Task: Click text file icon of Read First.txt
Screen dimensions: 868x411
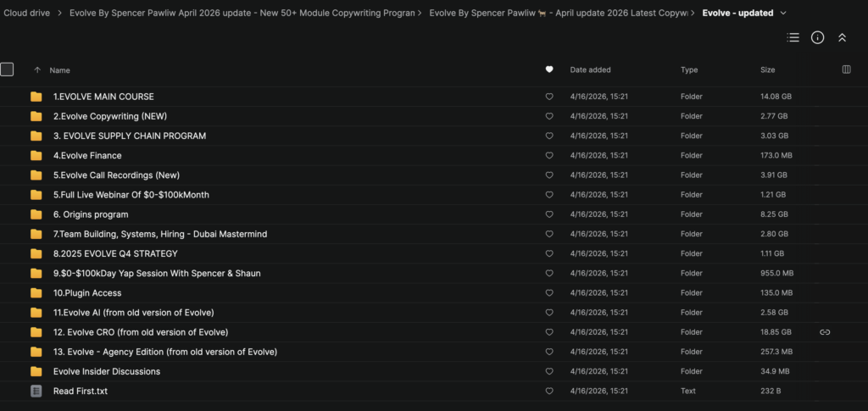Action: point(36,392)
